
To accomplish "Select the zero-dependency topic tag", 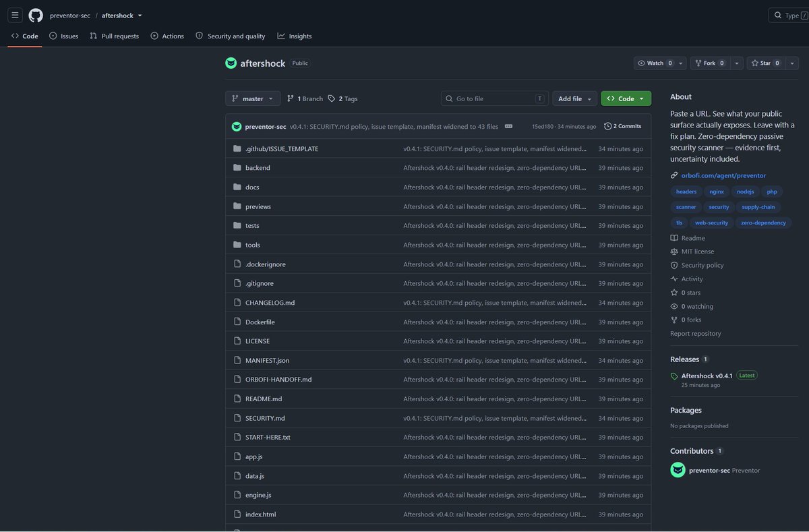I will click(x=763, y=223).
